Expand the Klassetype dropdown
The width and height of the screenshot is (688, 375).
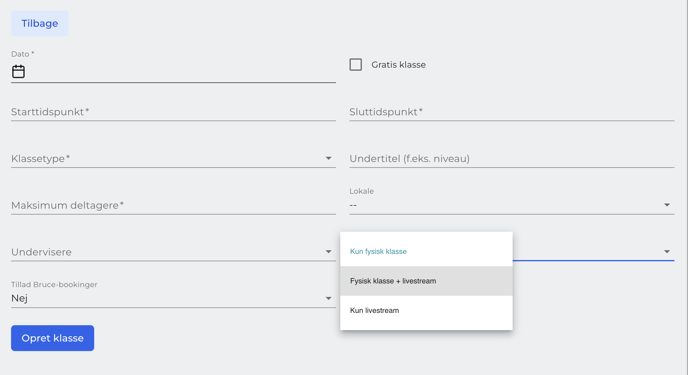click(173, 158)
